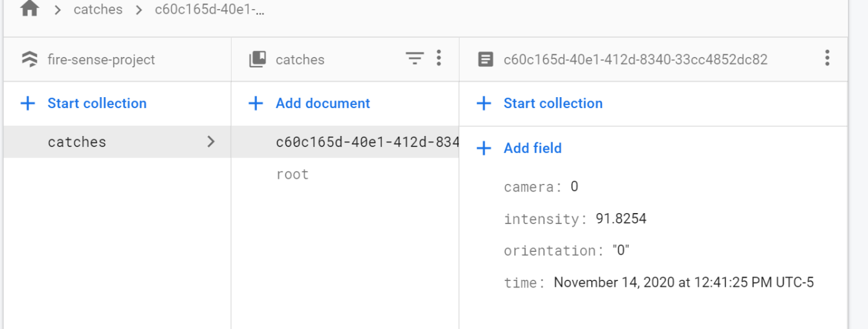Click the intensity field value 91.8254
The height and width of the screenshot is (329, 868).
621,219
